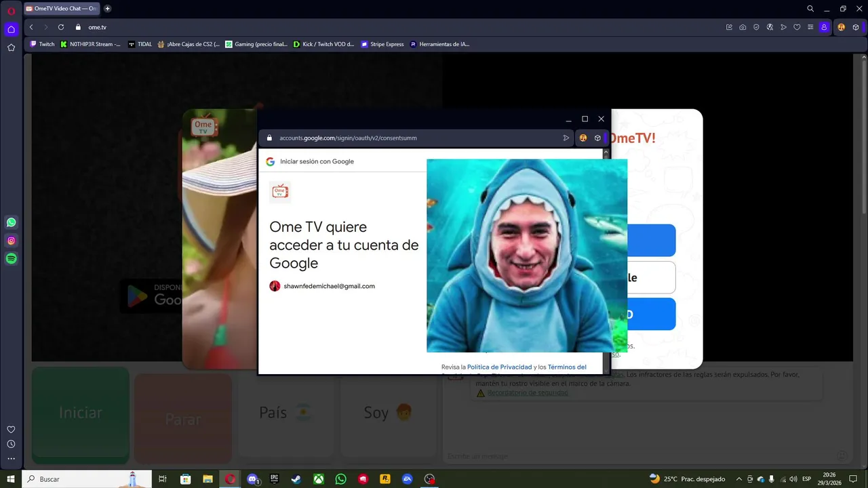Open the Gaming (precio final) bookmark
868x488 pixels.
point(256,44)
